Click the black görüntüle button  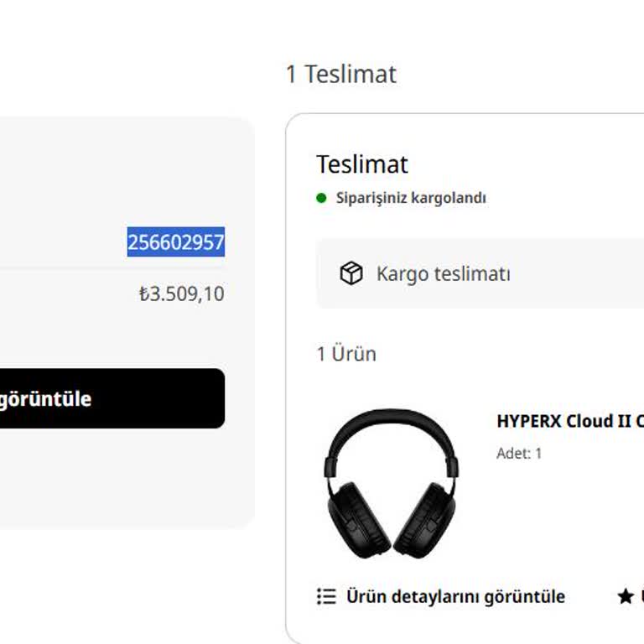pos(112,398)
